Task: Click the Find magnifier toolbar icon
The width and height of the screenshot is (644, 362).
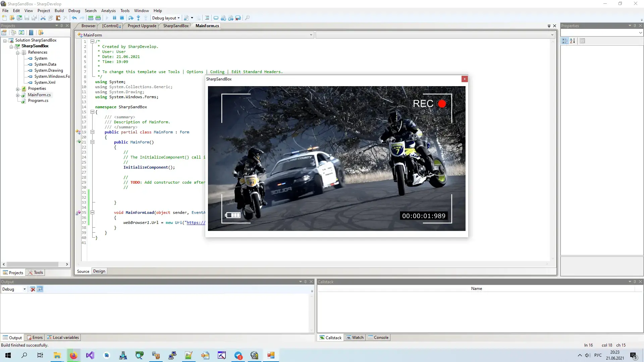Action: (248, 18)
